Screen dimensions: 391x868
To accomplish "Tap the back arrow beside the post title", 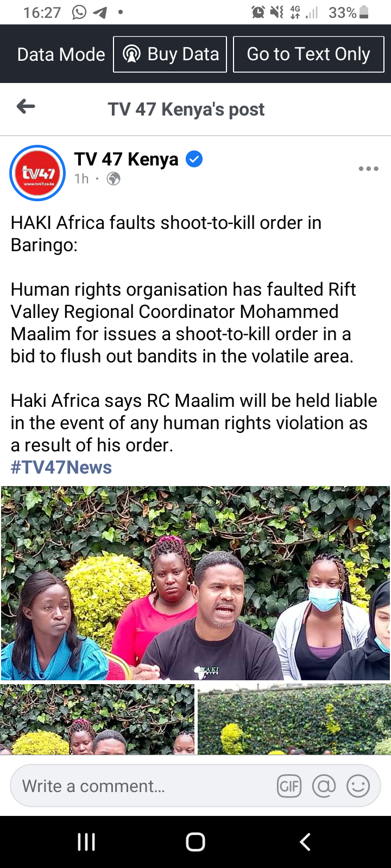I will (26, 107).
